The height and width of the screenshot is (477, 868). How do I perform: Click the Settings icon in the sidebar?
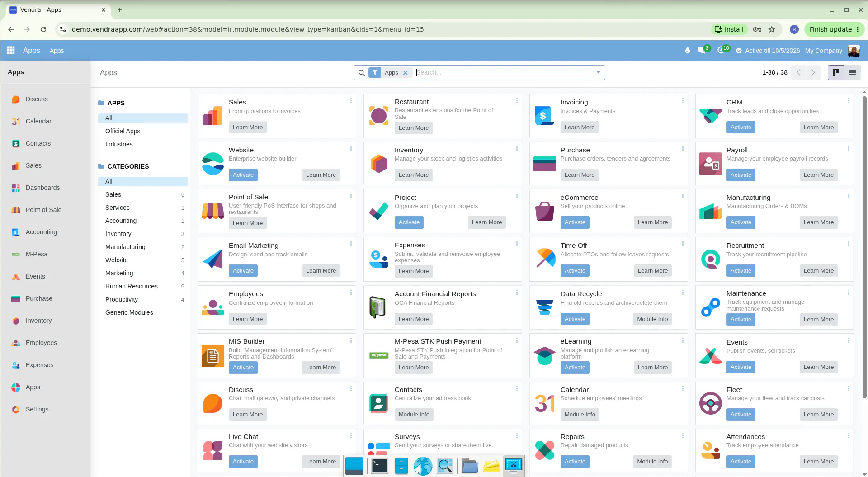tap(16, 410)
